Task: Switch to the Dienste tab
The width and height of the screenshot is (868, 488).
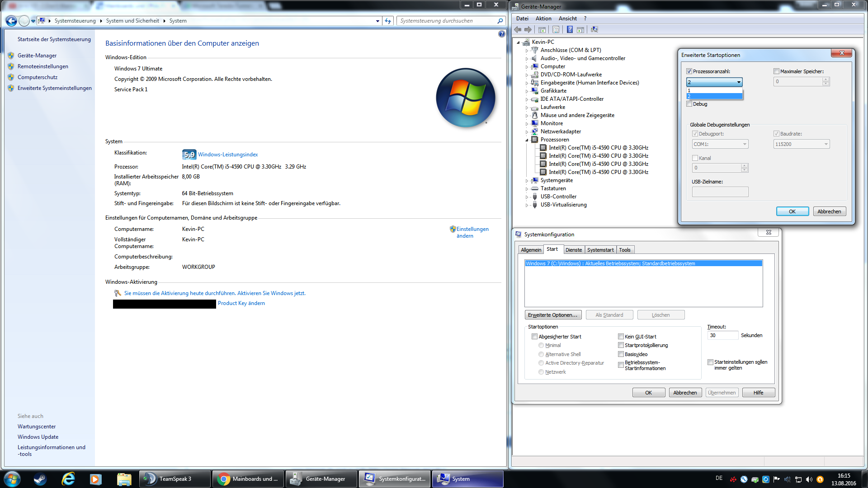Action: tap(573, 250)
